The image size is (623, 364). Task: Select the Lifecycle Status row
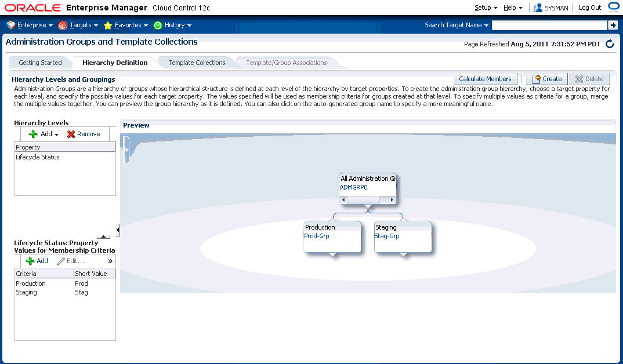tap(65, 157)
